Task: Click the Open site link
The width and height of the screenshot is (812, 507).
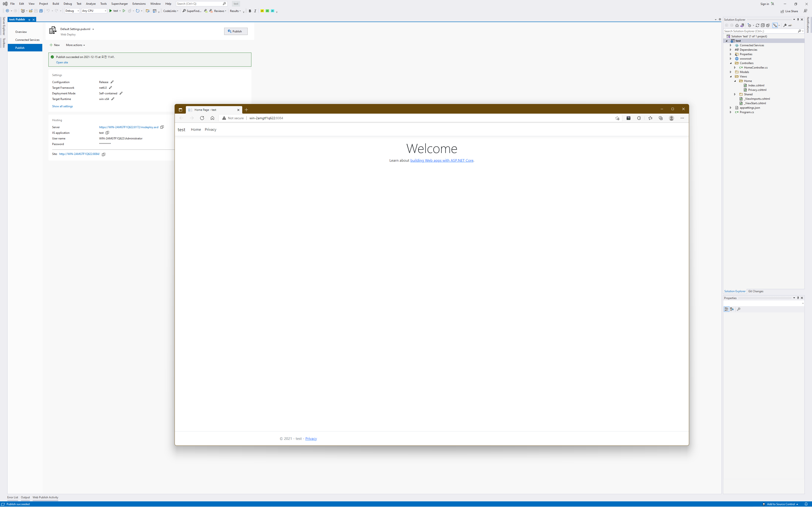Action: pyautogui.click(x=62, y=62)
